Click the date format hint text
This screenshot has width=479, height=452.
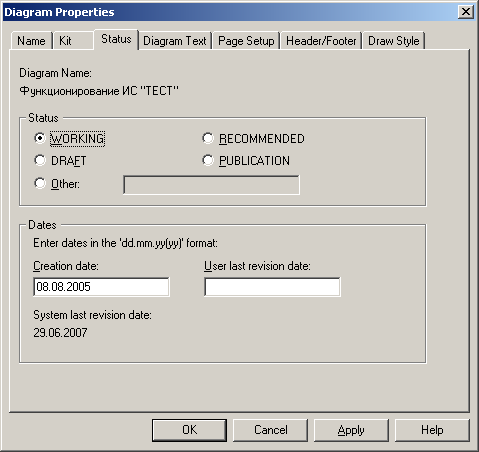[125, 243]
